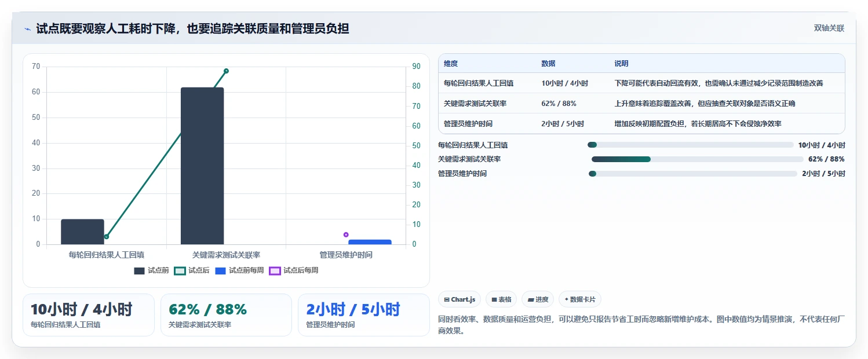The width and height of the screenshot is (868, 359).
Task: Toggle the 试点前 legend series
Action: point(151,270)
